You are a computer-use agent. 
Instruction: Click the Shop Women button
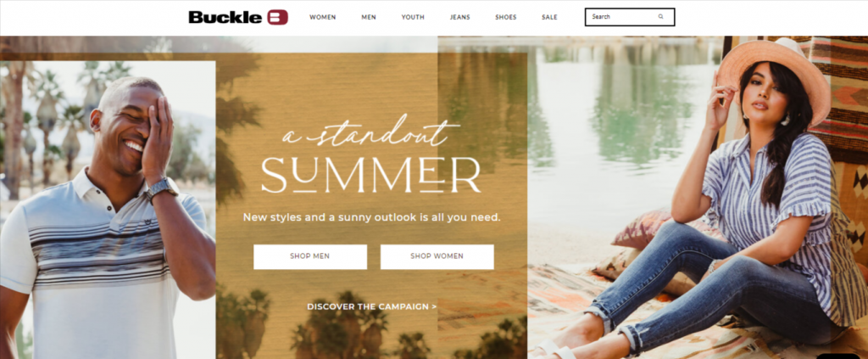pyautogui.click(x=437, y=256)
